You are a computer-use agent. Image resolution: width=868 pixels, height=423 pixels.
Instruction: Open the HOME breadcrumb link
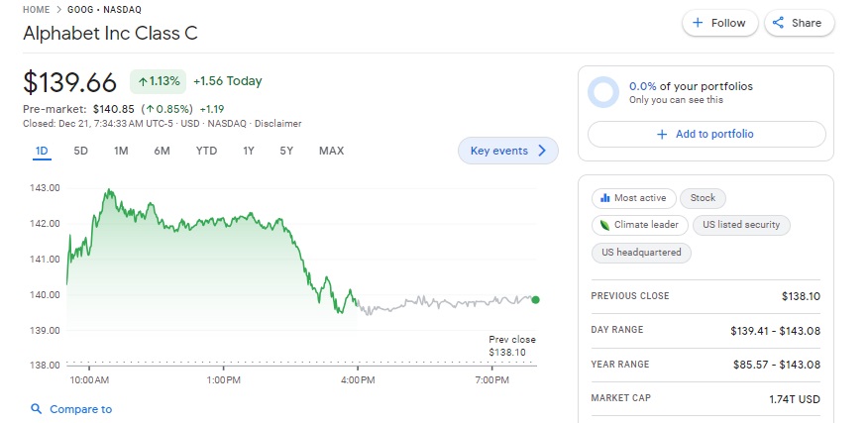tap(36, 9)
